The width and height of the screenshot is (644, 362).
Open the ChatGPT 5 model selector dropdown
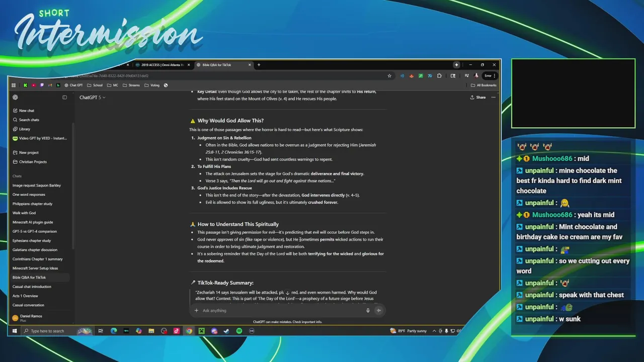pos(92,98)
